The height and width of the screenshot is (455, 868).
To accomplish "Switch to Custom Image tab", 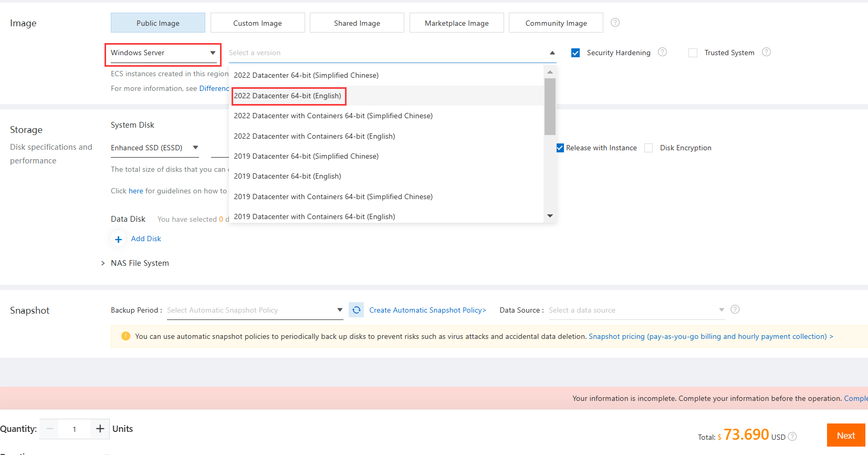I will coord(257,23).
